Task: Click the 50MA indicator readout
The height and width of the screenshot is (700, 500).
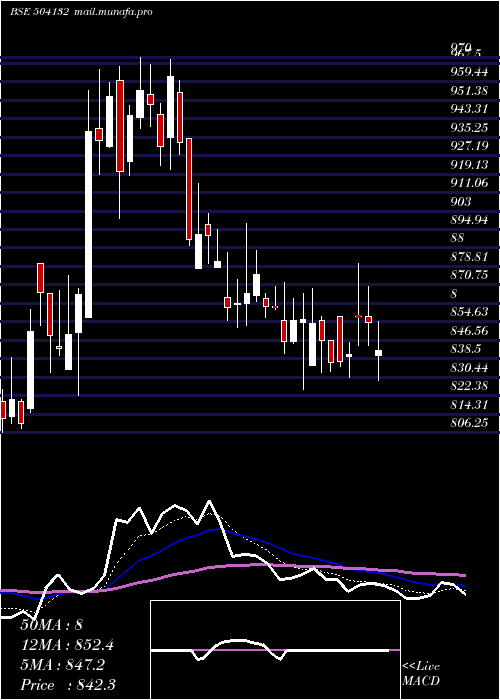Action: 52,625
